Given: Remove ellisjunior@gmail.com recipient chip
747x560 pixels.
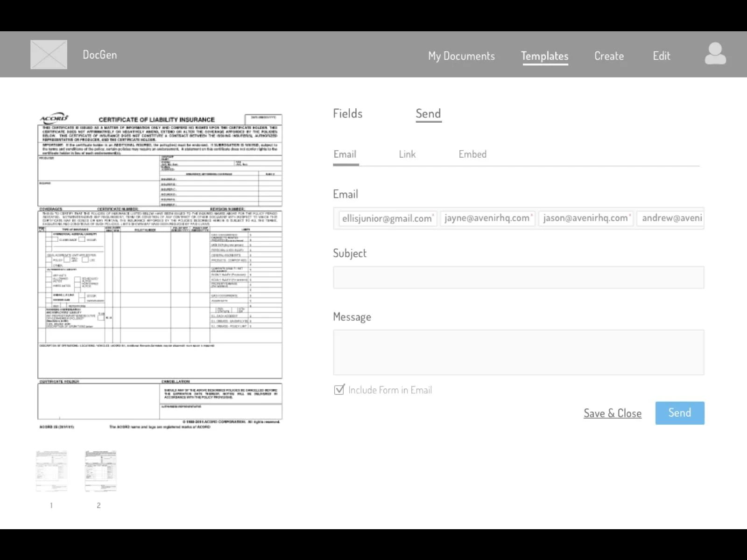Looking at the screenshot, I should (x=433, y=215).
